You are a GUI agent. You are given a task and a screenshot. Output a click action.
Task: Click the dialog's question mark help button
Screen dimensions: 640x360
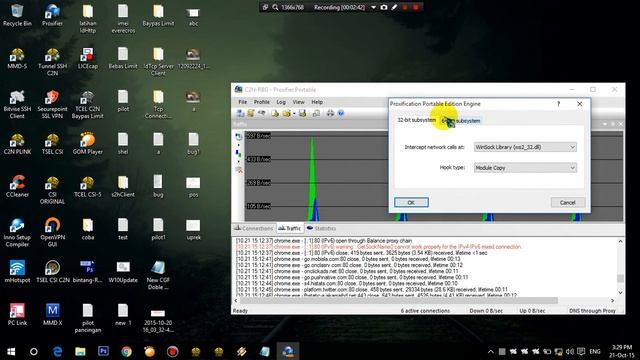(x=558, y=104)
